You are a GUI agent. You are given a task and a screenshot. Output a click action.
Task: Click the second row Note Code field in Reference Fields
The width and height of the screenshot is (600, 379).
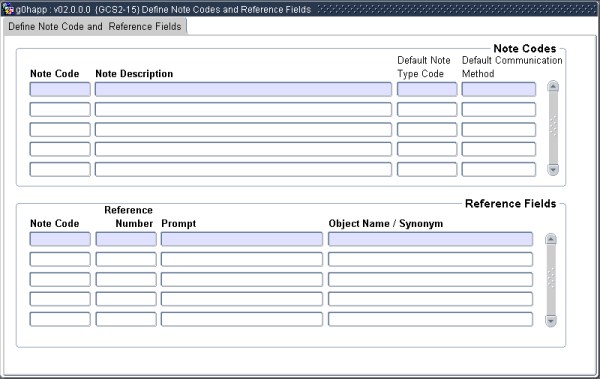[60, 259]
